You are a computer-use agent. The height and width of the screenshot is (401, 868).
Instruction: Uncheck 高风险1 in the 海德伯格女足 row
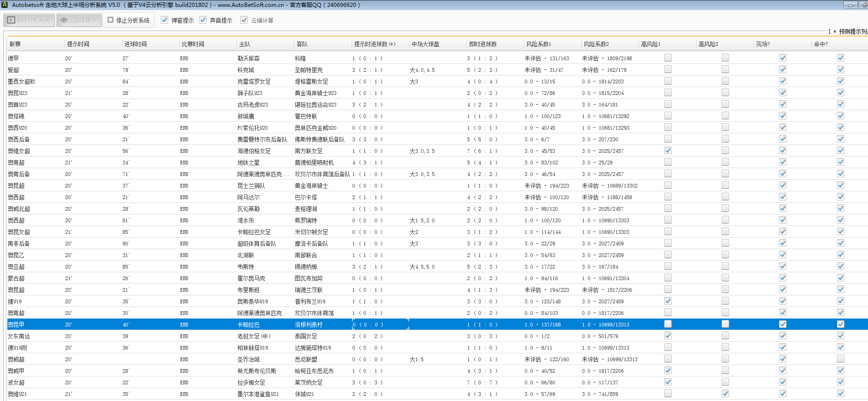(667, 150)
